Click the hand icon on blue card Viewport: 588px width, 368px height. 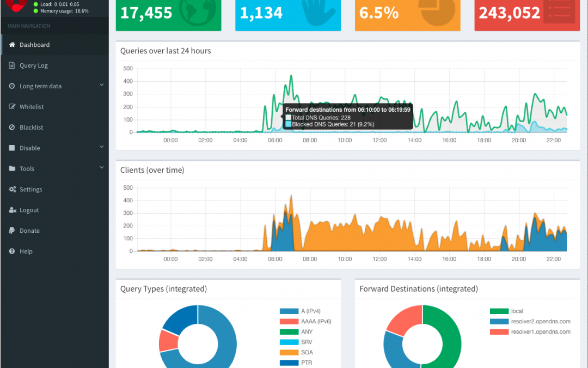(318, 12)
